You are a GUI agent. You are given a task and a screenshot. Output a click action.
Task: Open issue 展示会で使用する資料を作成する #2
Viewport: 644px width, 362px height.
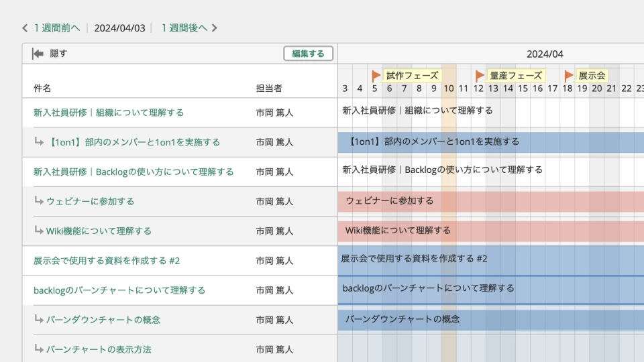tap(107, 261)
